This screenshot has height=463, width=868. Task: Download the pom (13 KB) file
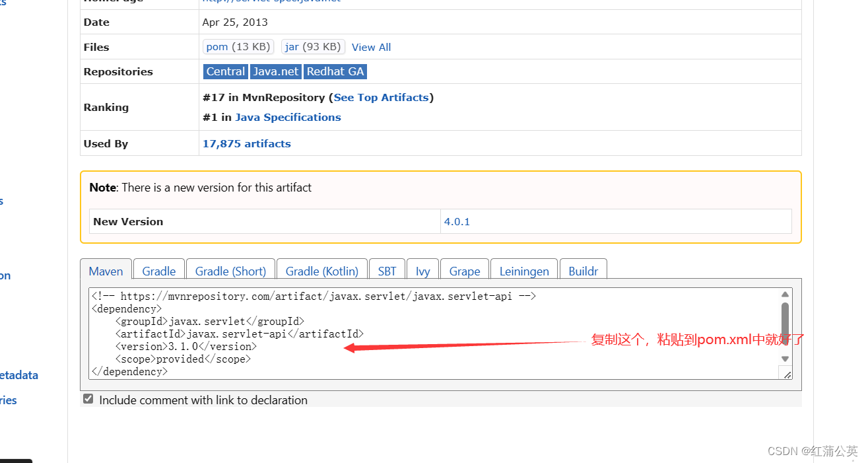[238, 47]
